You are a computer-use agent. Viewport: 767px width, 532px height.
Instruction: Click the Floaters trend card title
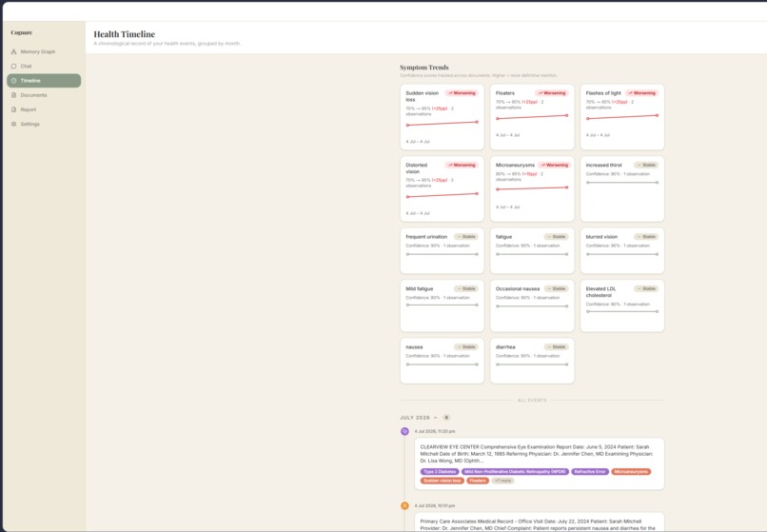(x=504, y=93)
